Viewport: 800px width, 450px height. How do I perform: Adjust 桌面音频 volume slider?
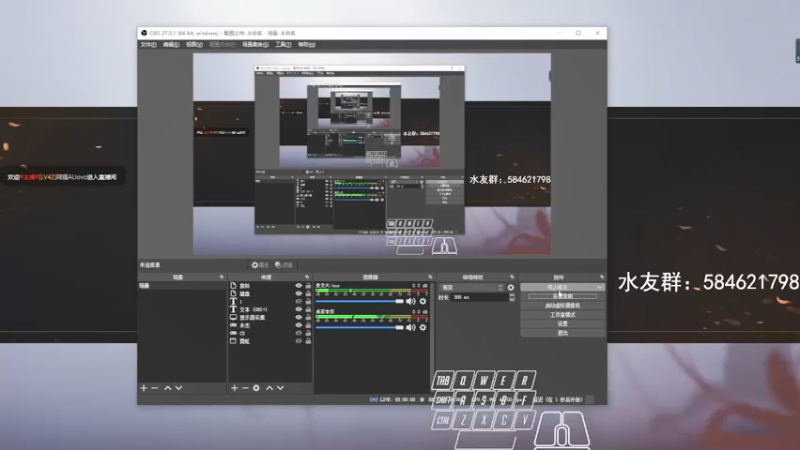[x=359, y=328]
